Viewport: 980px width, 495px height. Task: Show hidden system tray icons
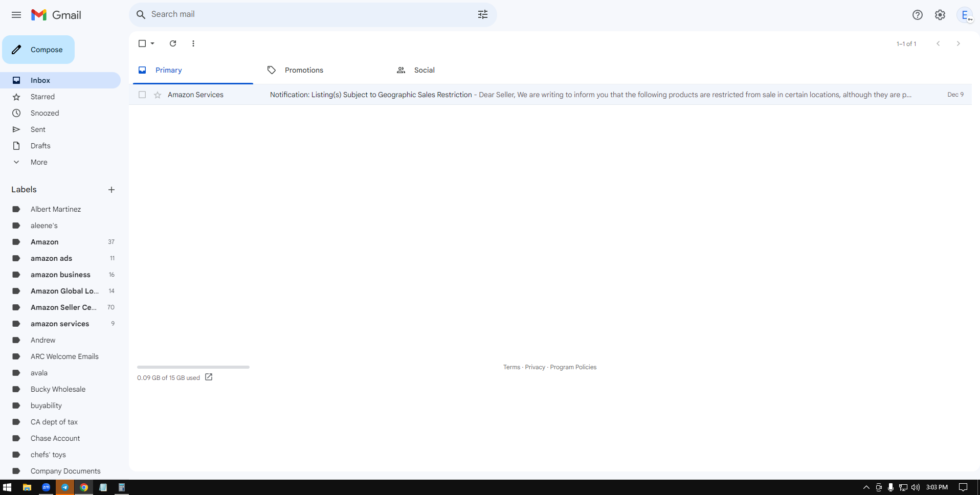pos(866,487)
